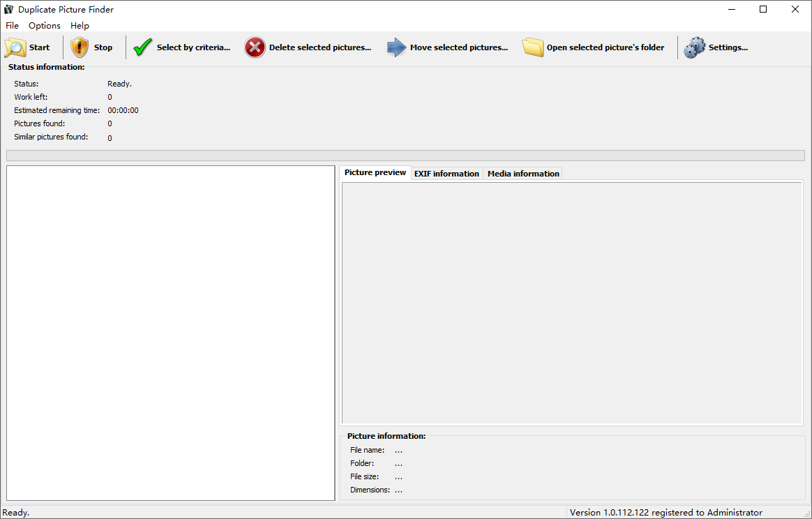Click the 'File size:' label

coord(365,476)
